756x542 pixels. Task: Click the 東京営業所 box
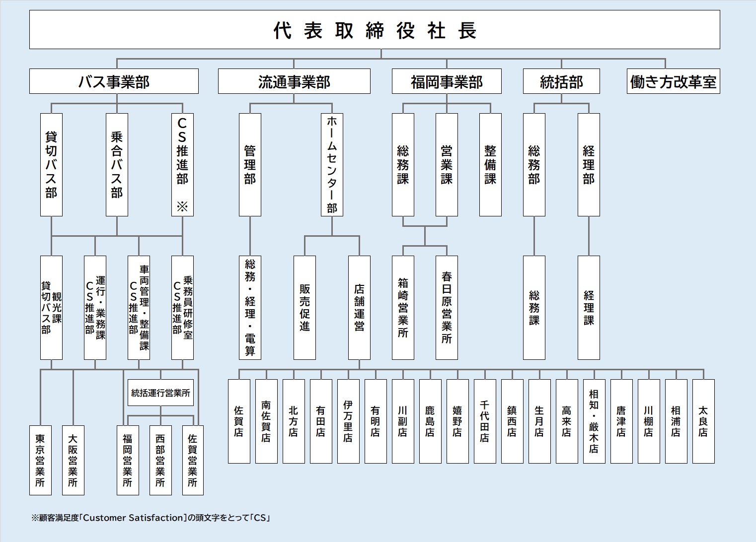tap(40, 460)
